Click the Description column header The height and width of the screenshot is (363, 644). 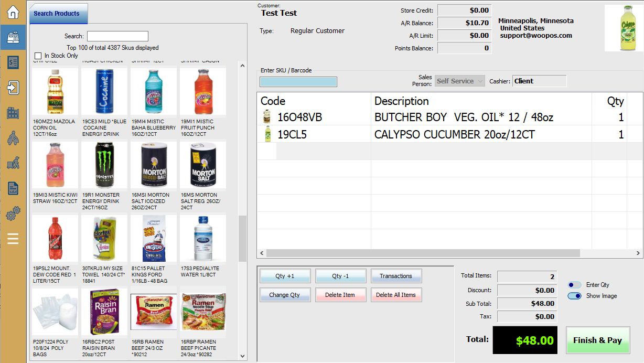point(481,101)
